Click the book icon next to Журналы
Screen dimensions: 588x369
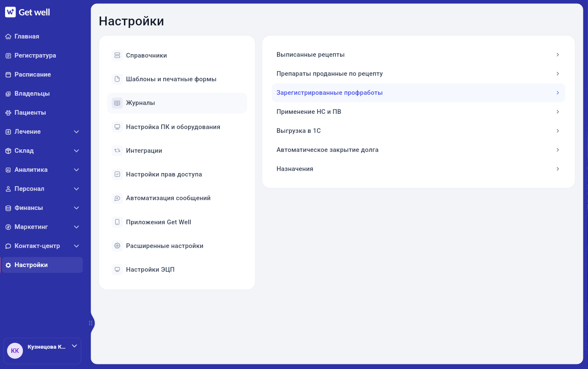[117, 103]
